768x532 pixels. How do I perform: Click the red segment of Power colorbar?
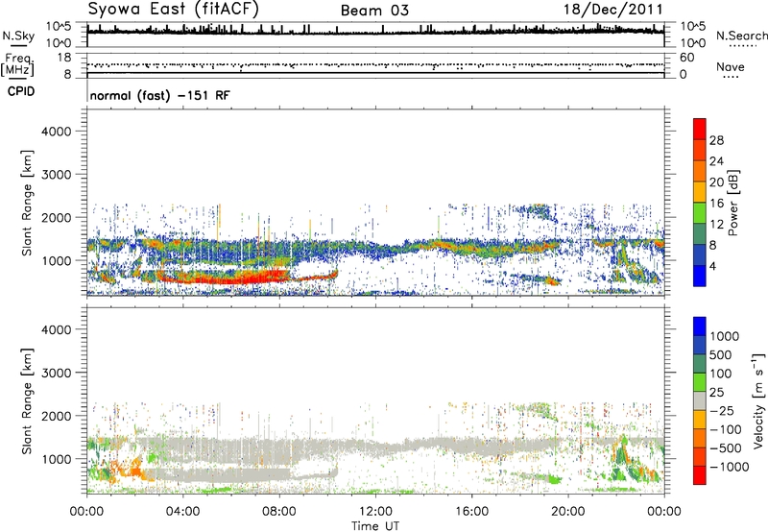point(700,129)
